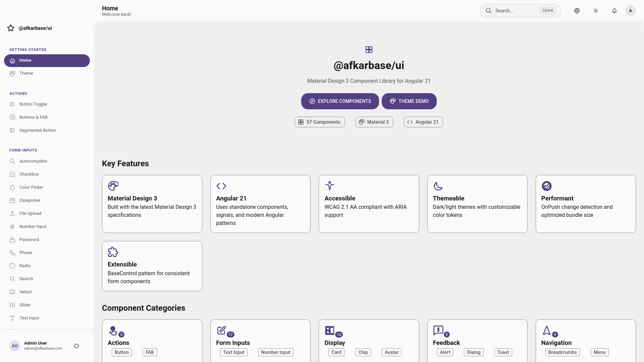Click the checkmark icon on the Performant card
This screenshot has height=362, width=644.
coord(547,186)
